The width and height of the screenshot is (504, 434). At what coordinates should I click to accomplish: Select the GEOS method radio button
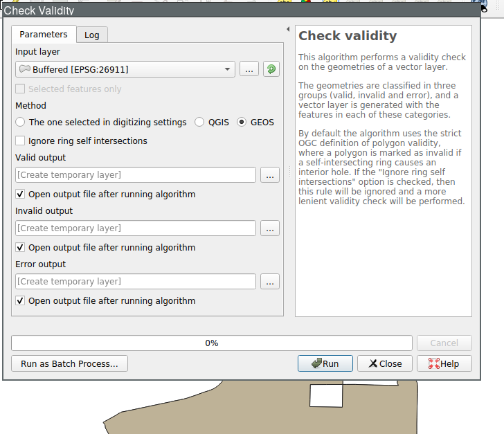pyautogui.click(x=242, y=123)
